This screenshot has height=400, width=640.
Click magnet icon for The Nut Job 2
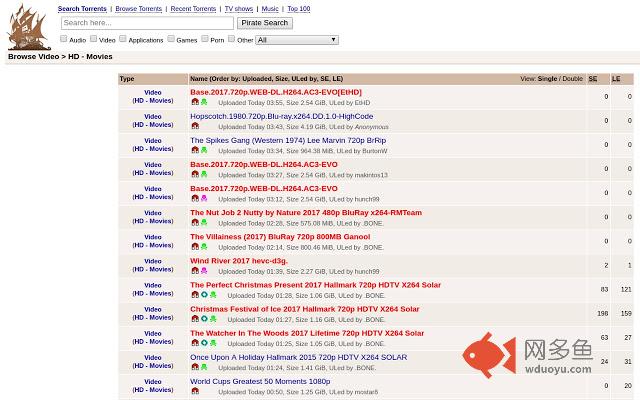[195, 222]
